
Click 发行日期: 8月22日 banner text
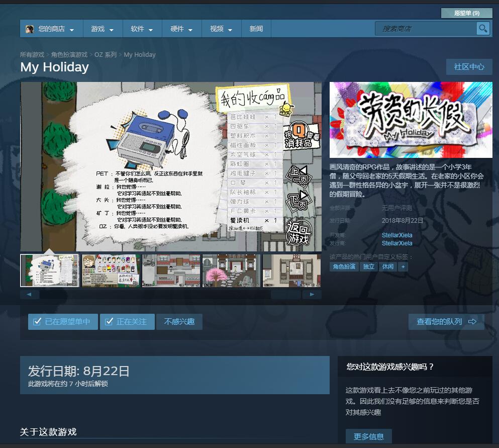(x=78, y=371)
